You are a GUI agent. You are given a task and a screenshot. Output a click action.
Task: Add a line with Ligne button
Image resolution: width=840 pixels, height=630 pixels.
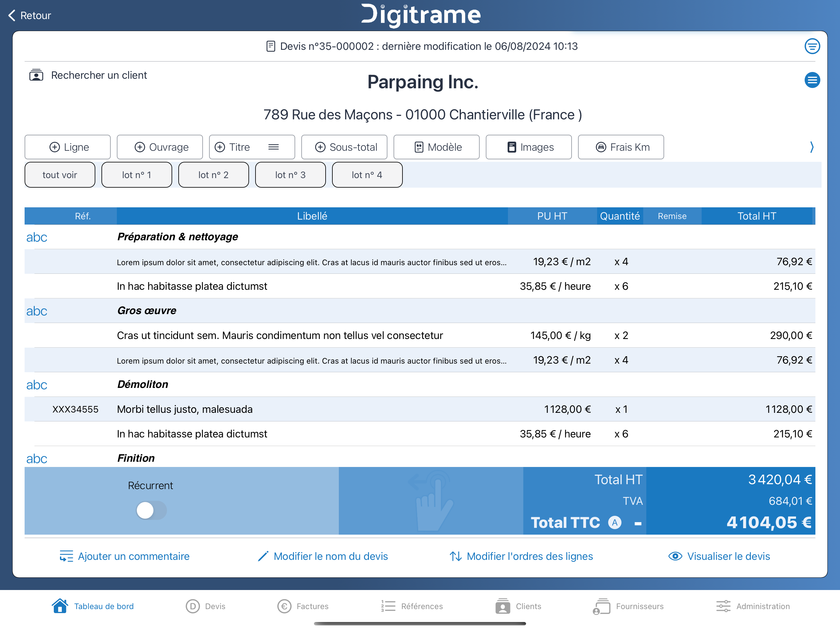tap(68, 147)
